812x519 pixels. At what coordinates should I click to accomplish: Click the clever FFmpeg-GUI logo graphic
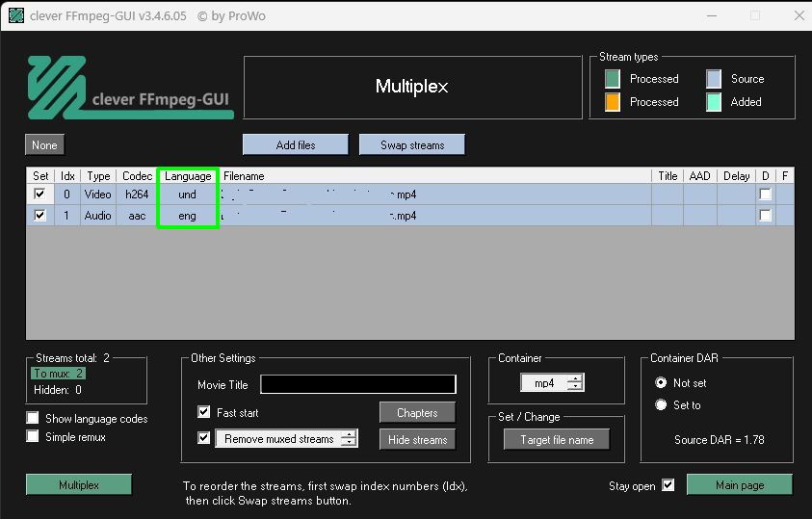[130, 87]
